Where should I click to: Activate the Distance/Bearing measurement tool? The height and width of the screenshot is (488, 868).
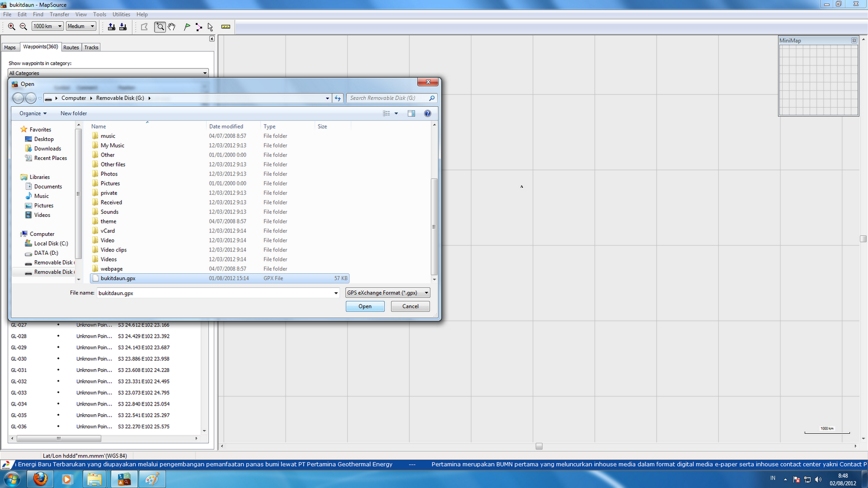tap(226, 27)
